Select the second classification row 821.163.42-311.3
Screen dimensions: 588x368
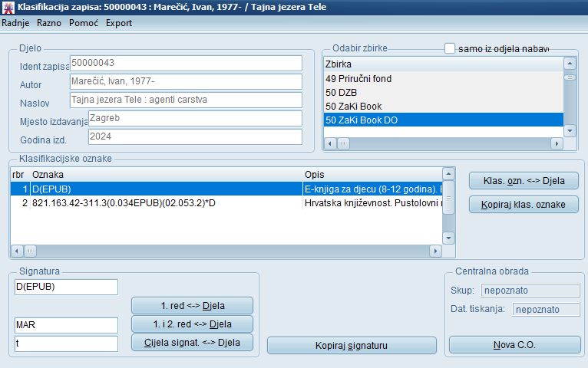pos(154,202)
